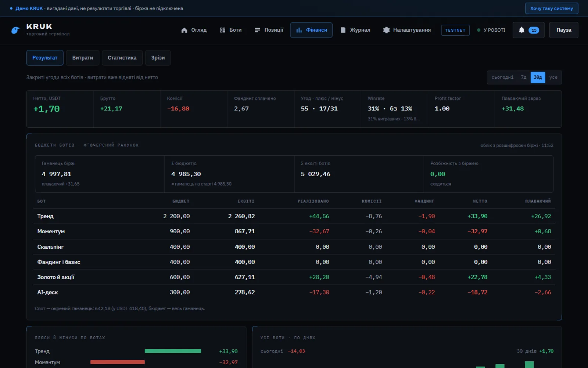Click the Profit factor value 1.00

point(442,109)
